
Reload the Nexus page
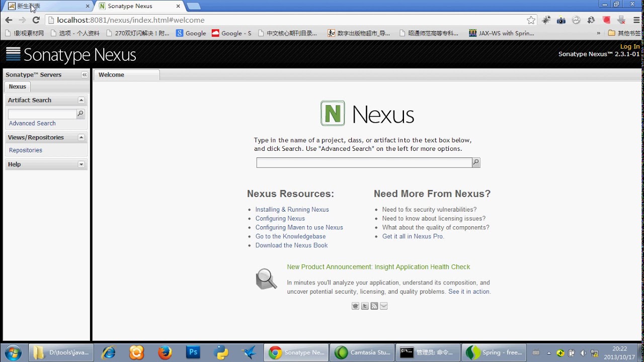click(x=36, y=20)
